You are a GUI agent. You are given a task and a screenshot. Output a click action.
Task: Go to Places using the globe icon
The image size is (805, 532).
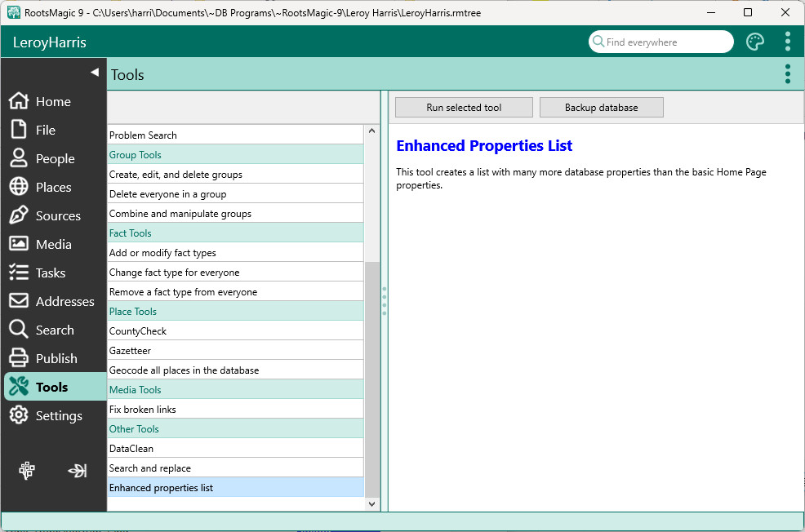coord(19,187)
